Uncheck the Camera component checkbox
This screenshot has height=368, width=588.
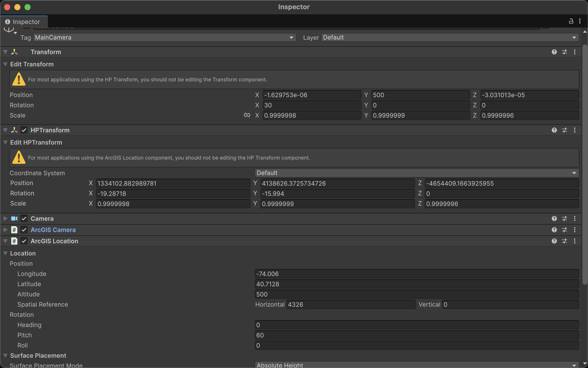pyautogui.click(x=24, y=218)
